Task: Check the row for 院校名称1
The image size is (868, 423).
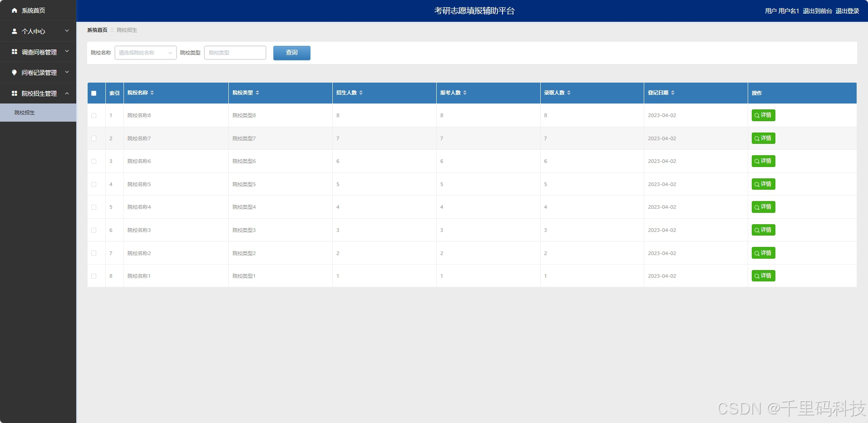Action: pos(94,276)
